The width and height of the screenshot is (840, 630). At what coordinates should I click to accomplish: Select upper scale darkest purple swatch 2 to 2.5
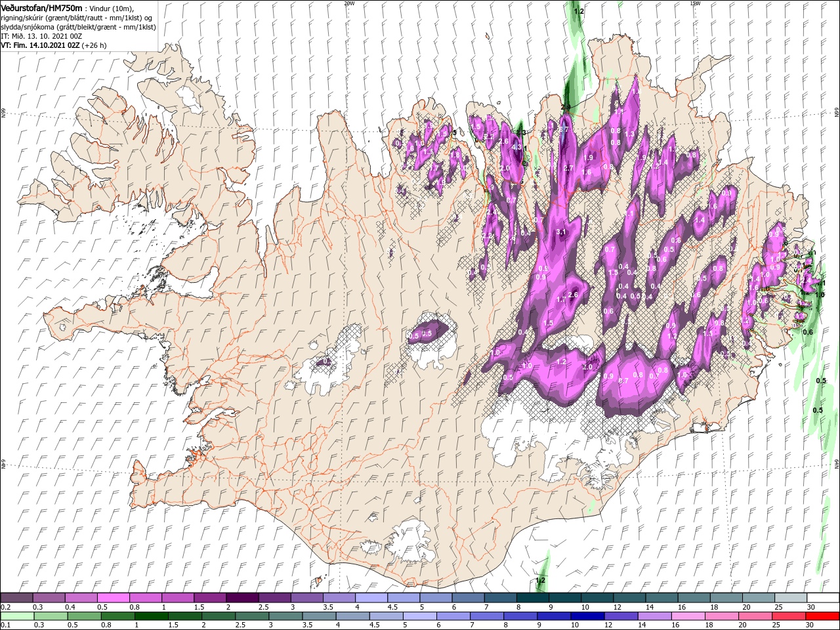point(241,598)
